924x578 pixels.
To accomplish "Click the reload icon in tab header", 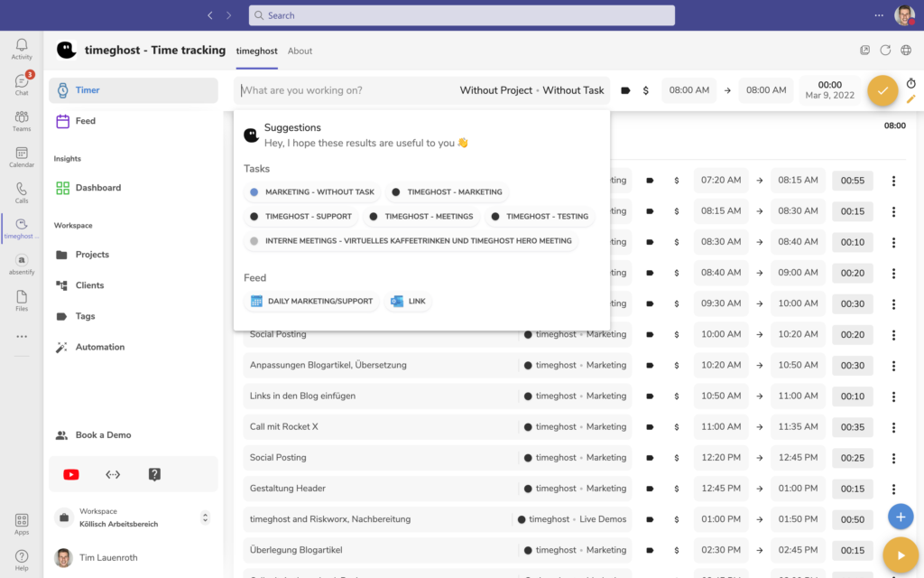I will point(885,51).
